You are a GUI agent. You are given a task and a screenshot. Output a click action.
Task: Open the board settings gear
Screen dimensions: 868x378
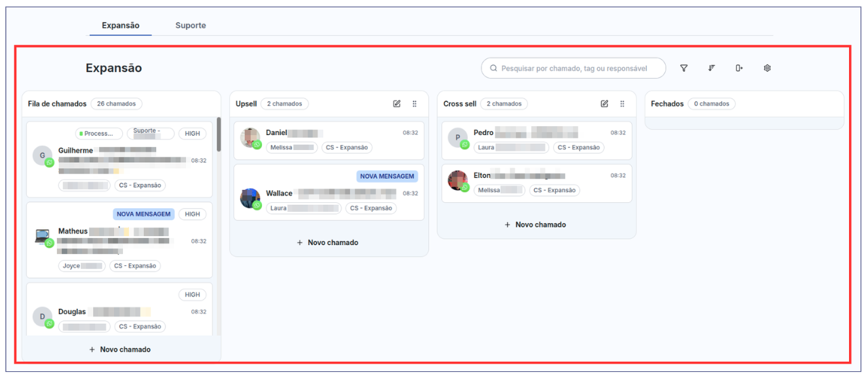[x=767, y=68]
